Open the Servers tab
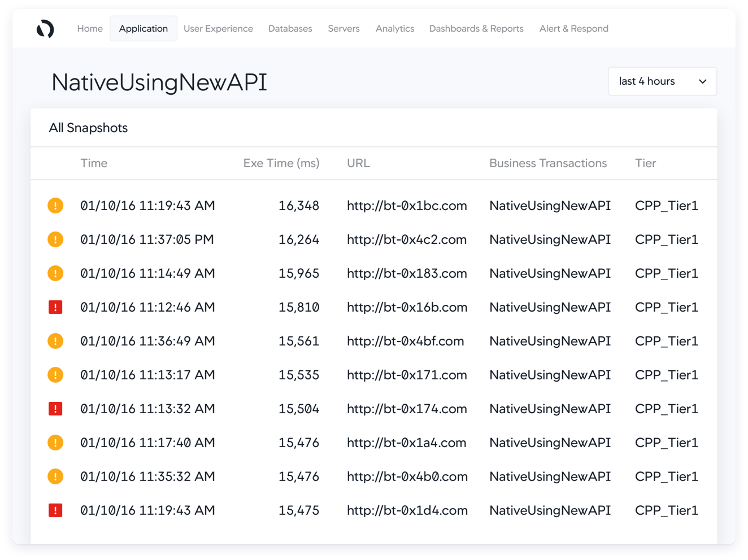Screen dimensions: 748x560 [x=343, y=29]
